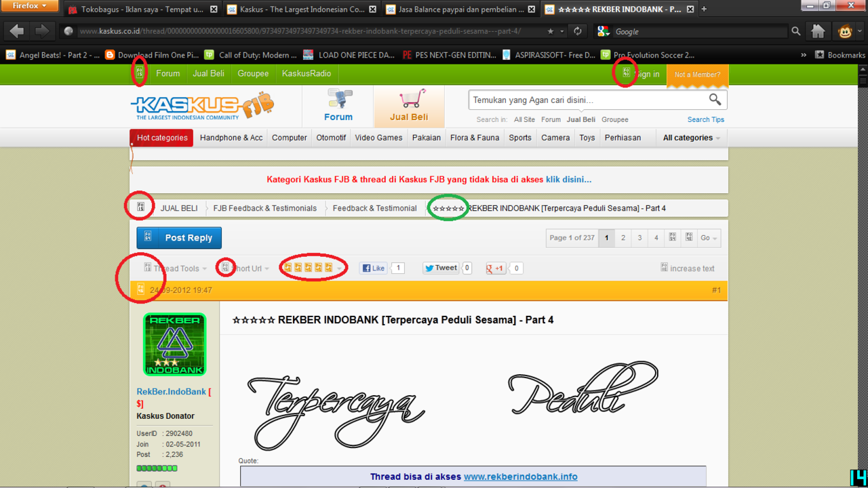
Task: Click Post Reply button
Action: [179, 238]
